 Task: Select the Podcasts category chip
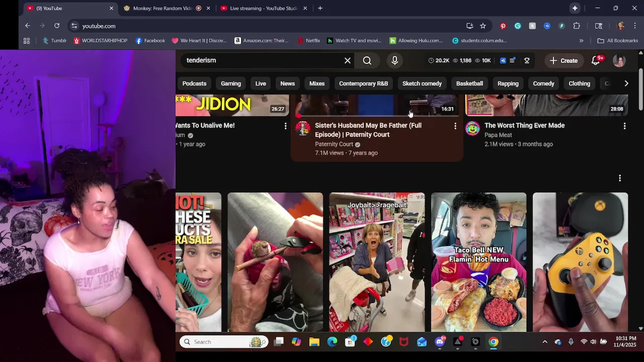pos(194,83)
